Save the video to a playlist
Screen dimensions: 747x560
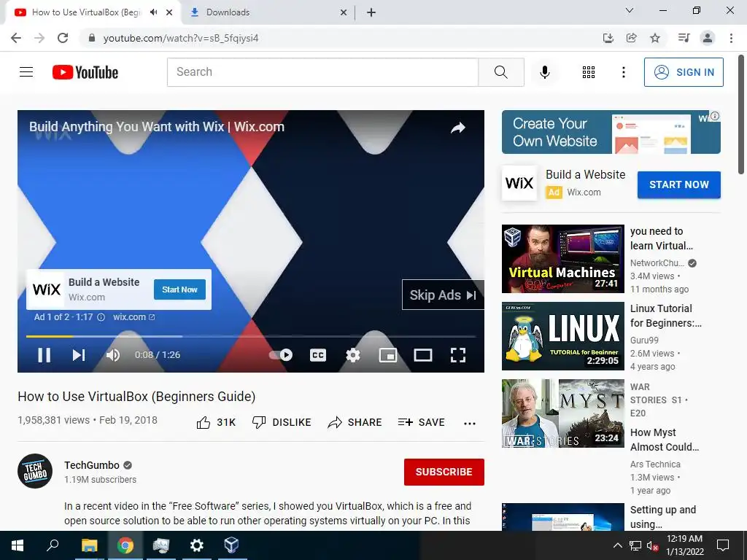pyautogui.click(x=422, y=422)
